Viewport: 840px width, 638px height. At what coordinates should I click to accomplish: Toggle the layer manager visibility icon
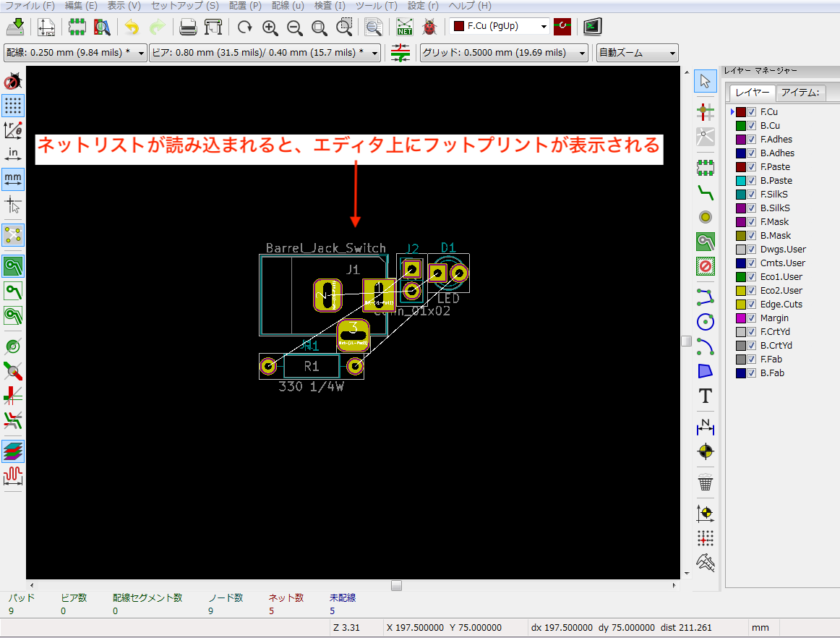click(x=13, y=451)
